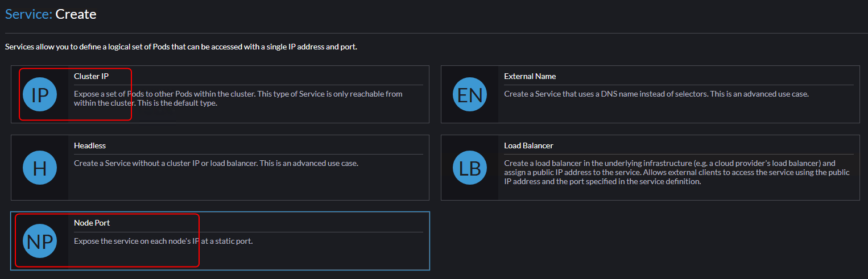Click the Node Port static port description

(163, 241)
